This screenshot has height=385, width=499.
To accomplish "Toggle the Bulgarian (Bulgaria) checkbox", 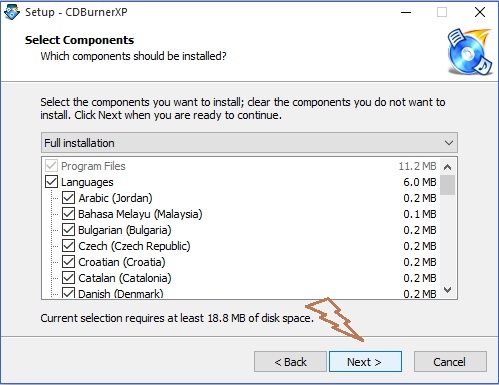I will point(68,230).
